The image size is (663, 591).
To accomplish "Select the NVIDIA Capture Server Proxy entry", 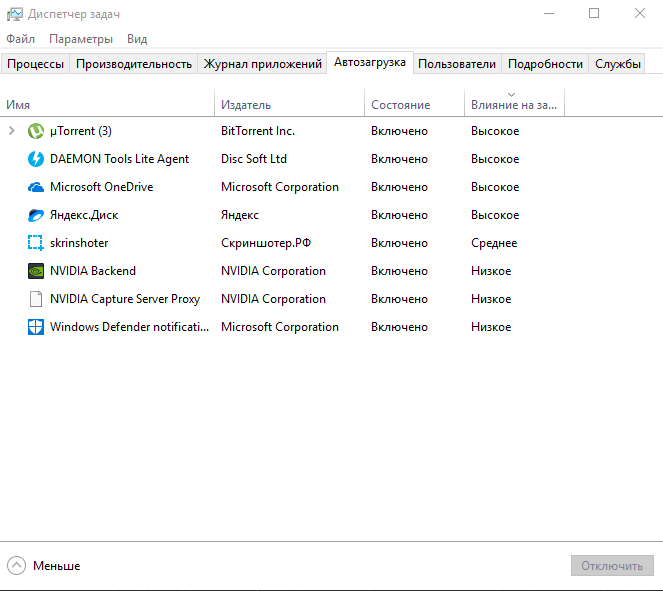I will 125,299.
